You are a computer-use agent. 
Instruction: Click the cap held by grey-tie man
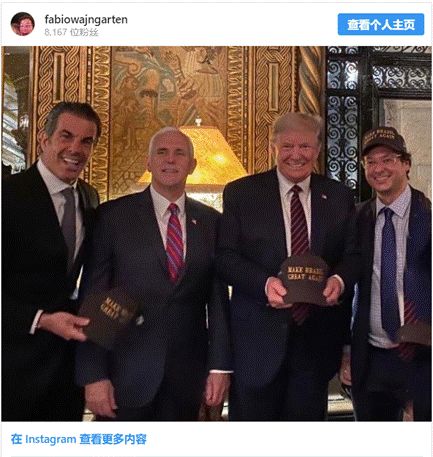[112, 319]
